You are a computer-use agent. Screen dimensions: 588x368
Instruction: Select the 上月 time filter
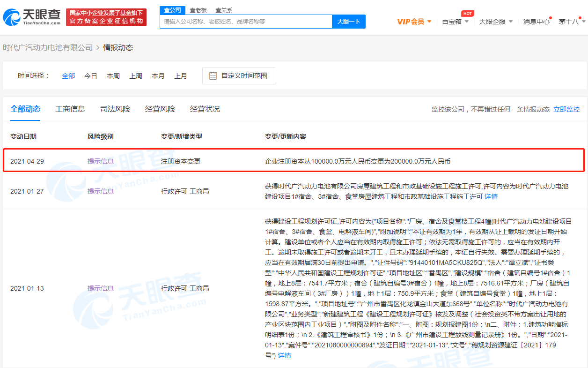point(181,76)
